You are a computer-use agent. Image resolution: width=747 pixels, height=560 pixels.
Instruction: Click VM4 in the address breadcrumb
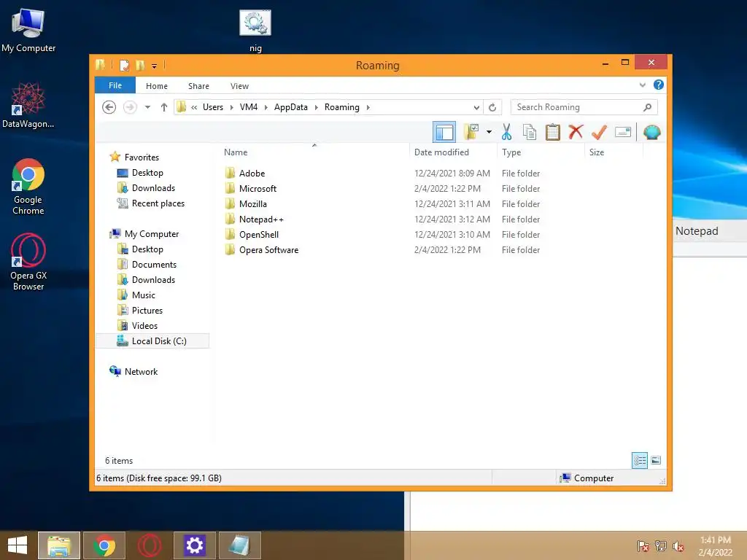point(249,107)
